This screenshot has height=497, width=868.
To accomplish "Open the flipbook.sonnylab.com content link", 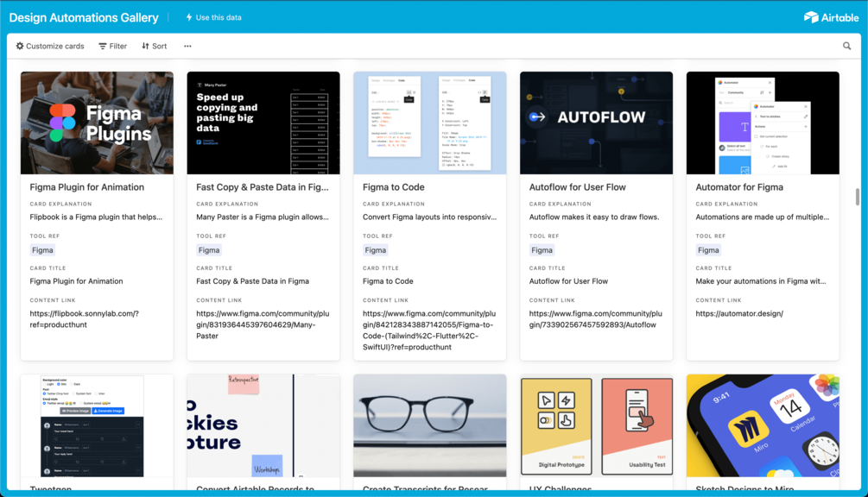I will (x=84, y=319).
